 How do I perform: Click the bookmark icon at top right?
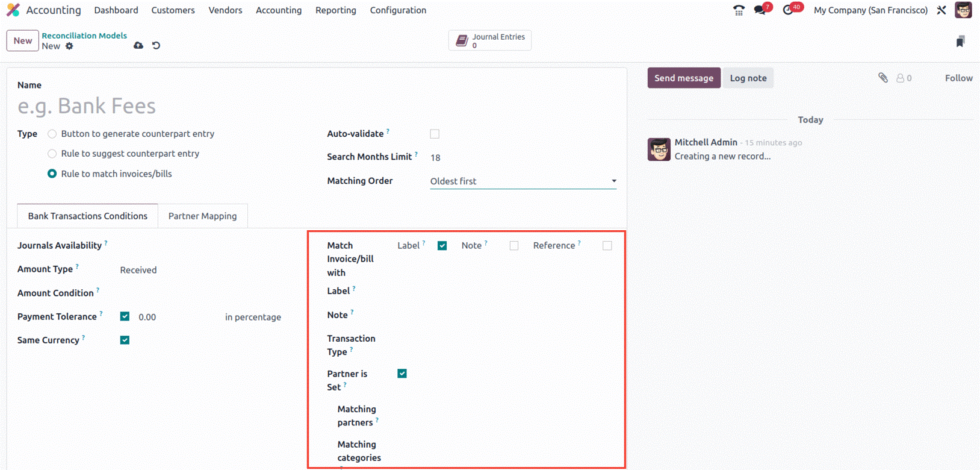tap(960, 41)
